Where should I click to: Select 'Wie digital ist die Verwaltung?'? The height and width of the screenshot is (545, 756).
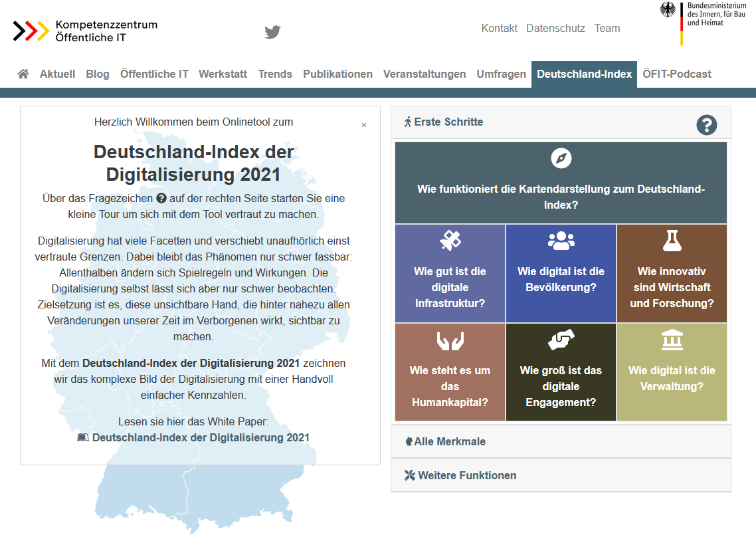coord(672,372)
